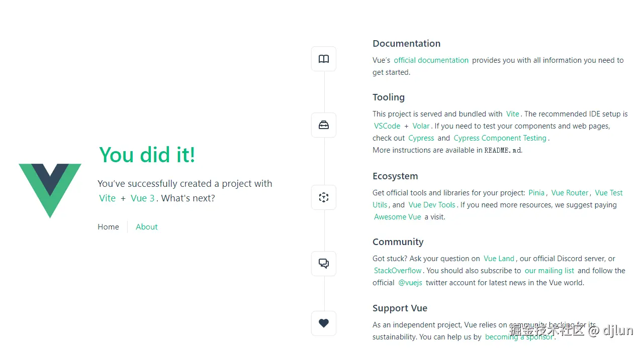The image size is (644, 348).
Task: Click the Ecosystem icon
Action: tap(324, 197)
